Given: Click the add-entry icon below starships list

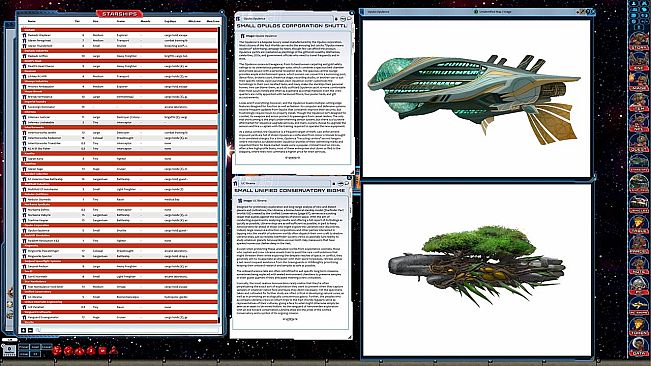Looking at the screenshot, I should 23,330.
